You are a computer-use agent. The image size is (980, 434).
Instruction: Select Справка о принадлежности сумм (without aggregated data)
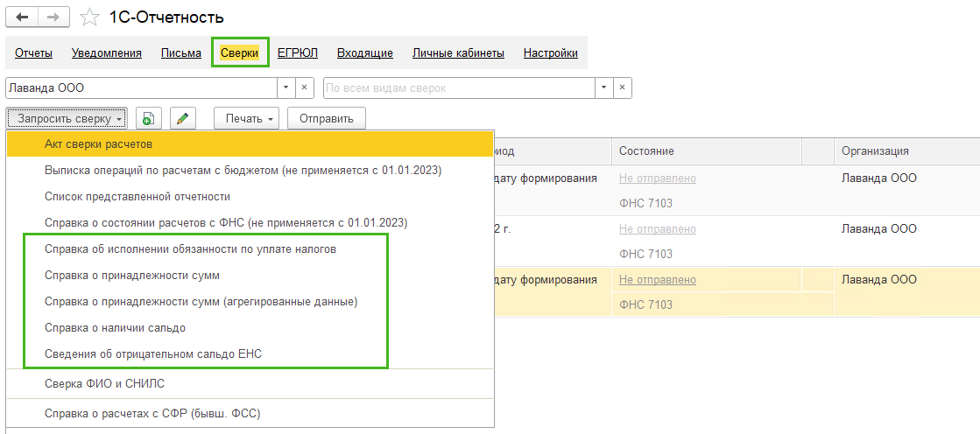coord(250,275)
